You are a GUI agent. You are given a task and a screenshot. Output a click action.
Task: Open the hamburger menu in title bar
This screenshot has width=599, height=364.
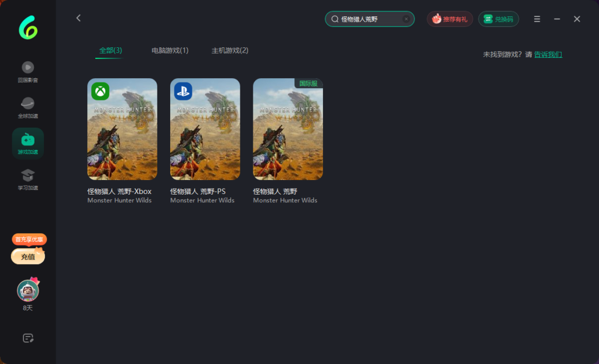537,19
